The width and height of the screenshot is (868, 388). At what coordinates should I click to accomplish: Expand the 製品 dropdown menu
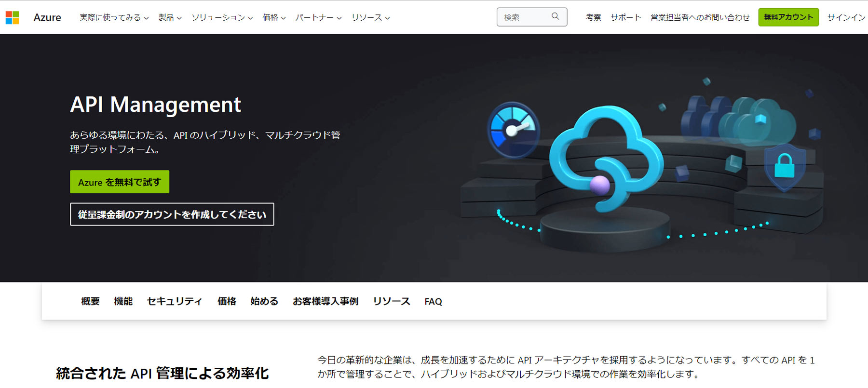pyautogui.click(x=170, y=17)
